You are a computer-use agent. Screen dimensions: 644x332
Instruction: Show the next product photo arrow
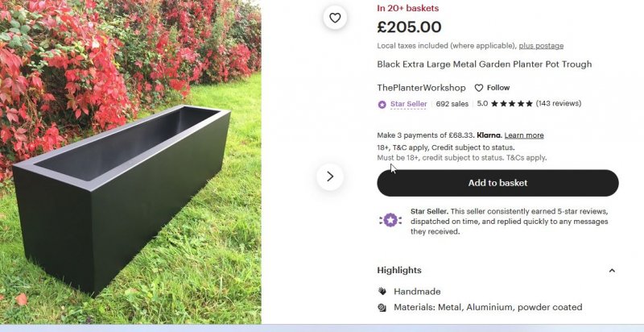pos(330,176)
